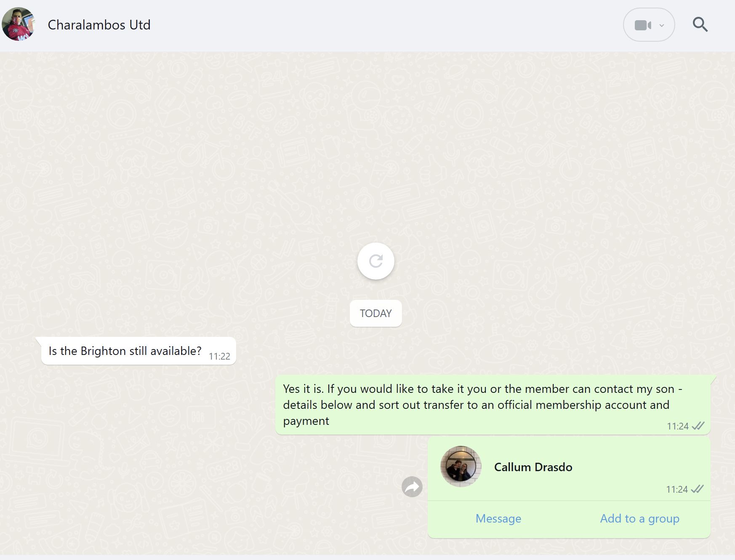This screenshot has height=560, width=735.
Task: Click the 11:24 timestamp on the contact card
Action: pos(676,489)
